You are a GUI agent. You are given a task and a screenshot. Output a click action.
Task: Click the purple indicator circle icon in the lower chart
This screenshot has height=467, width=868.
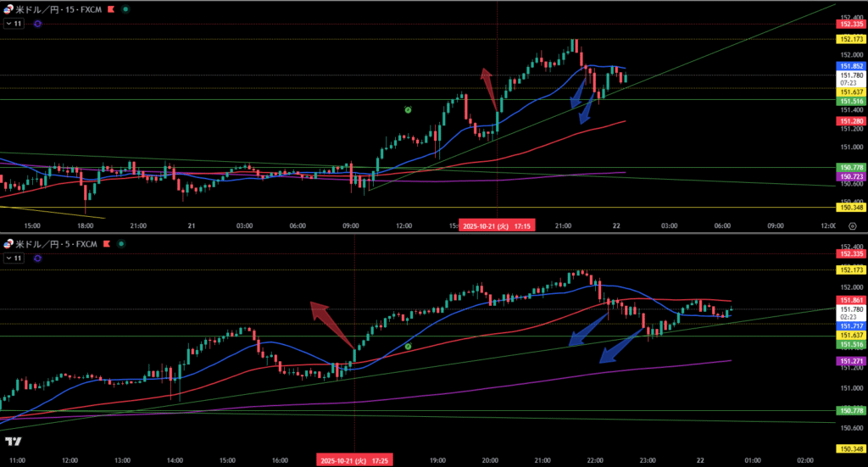click(38, 258)
